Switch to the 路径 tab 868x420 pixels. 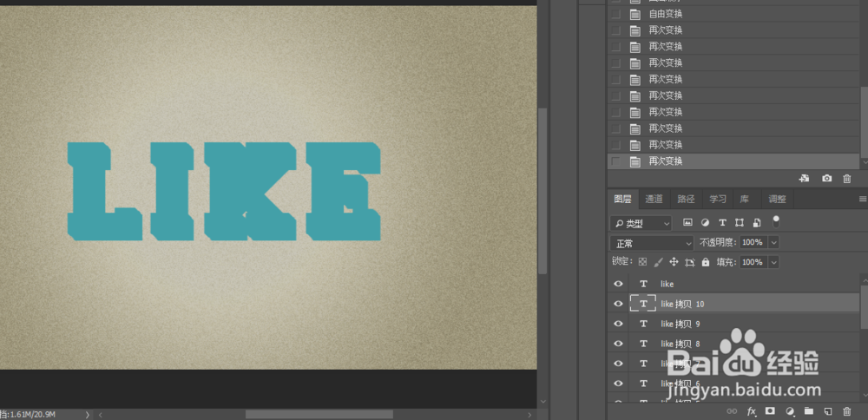pyautogui.click(x=686, y=200)
